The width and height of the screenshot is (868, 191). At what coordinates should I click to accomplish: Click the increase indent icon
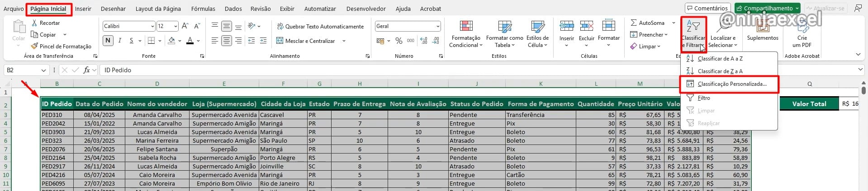coord(264,41)
